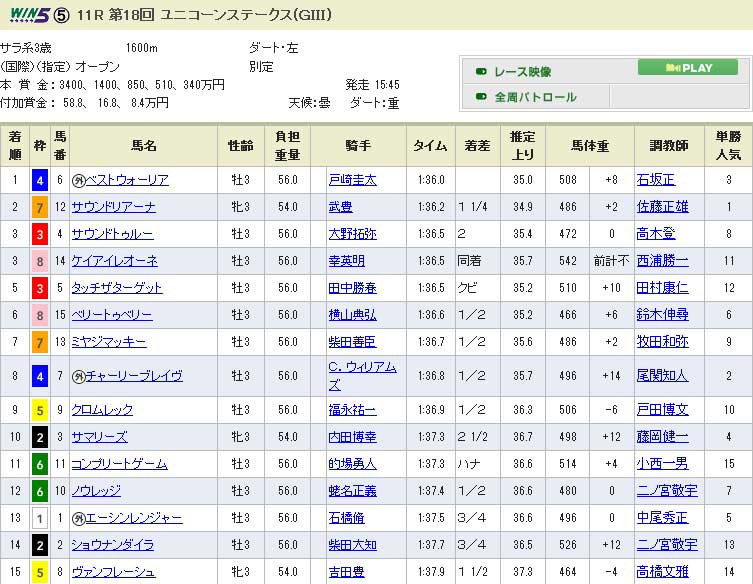Open jockey 大野拓弥 profile
Screen dimensions: 753x584
click(x=352, y=234)
